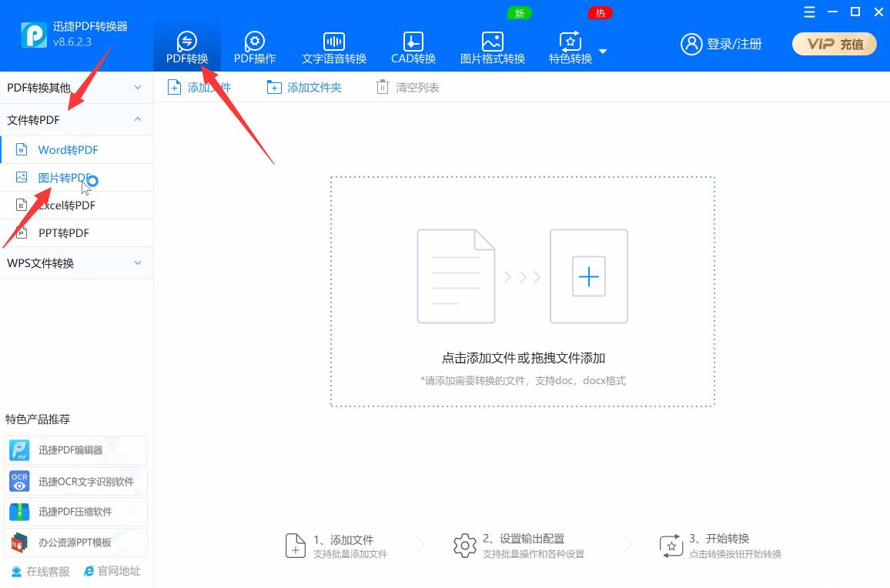Image resolution: width=890 pixels, height=588 pixels.
Task: Click the OCR eye product icon
Action: tap(19, 481)
